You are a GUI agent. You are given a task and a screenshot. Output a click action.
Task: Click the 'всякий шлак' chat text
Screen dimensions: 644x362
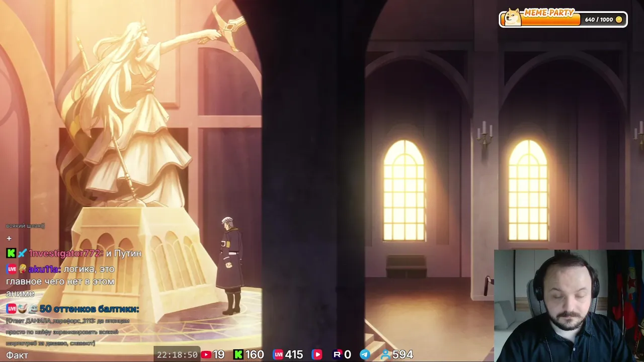point(25,226)
